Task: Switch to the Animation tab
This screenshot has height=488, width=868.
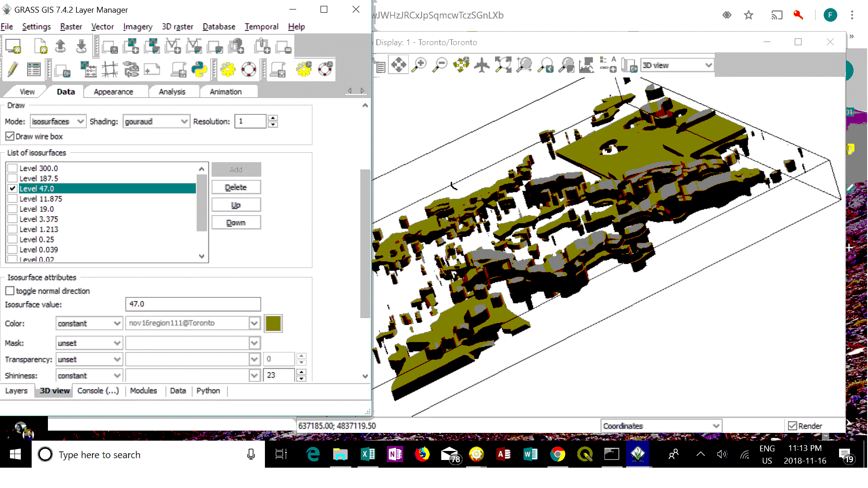Action: point(226,91)
